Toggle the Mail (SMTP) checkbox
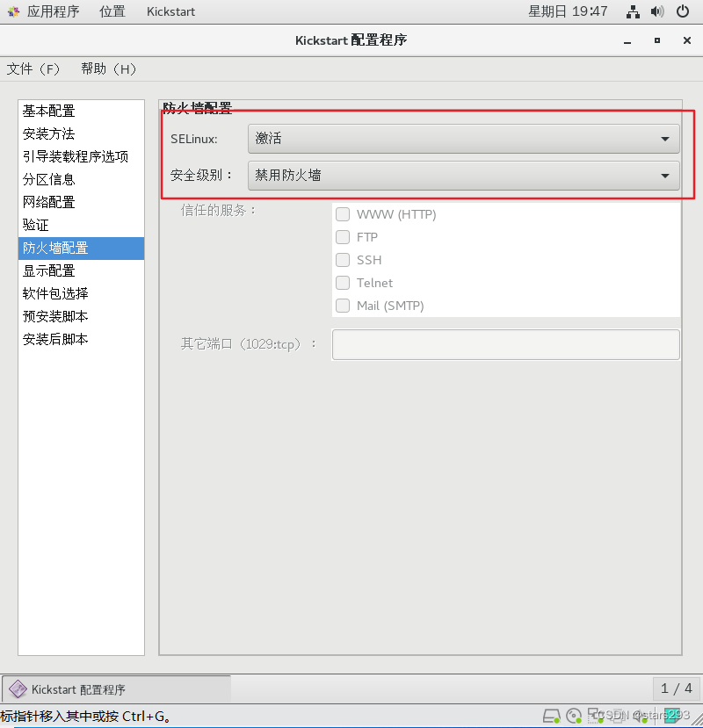Viewport: 703px width, 728px height. (343, 306)
